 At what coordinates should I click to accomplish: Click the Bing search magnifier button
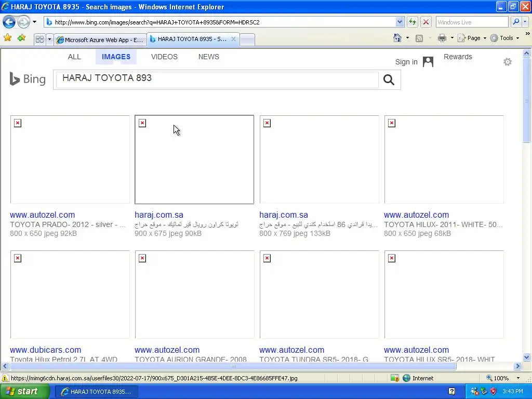(389, 79)
